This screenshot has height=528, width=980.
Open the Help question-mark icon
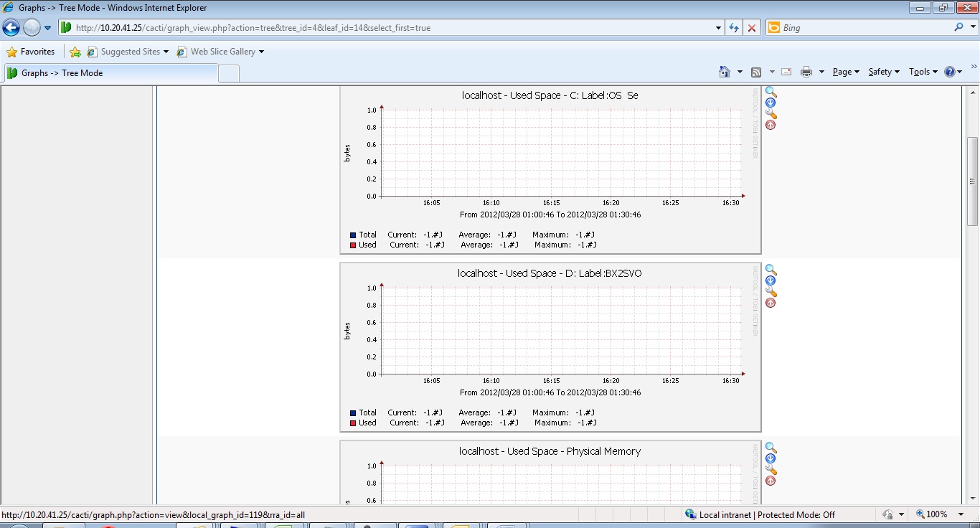coord(950,72)
